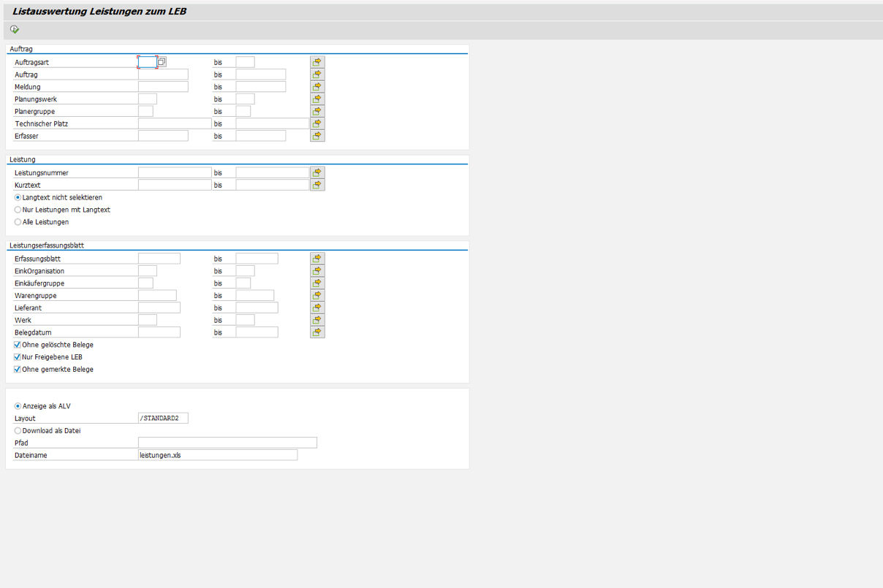Open multiple selection for Leistungsnummer
The height and width of the screenshot is (588, 883).
pyautogui.click(x=317, y=172)
